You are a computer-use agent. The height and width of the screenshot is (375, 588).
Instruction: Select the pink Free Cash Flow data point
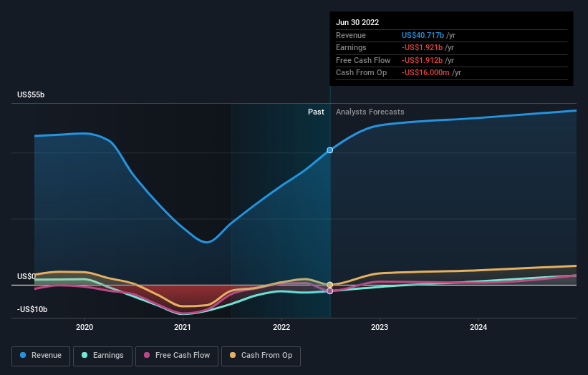329,291
